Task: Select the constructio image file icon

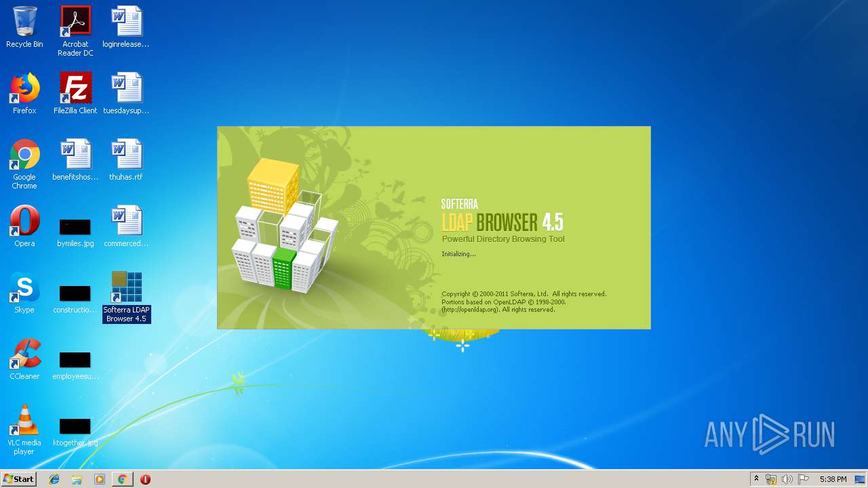Action: (x=75, y=299)
